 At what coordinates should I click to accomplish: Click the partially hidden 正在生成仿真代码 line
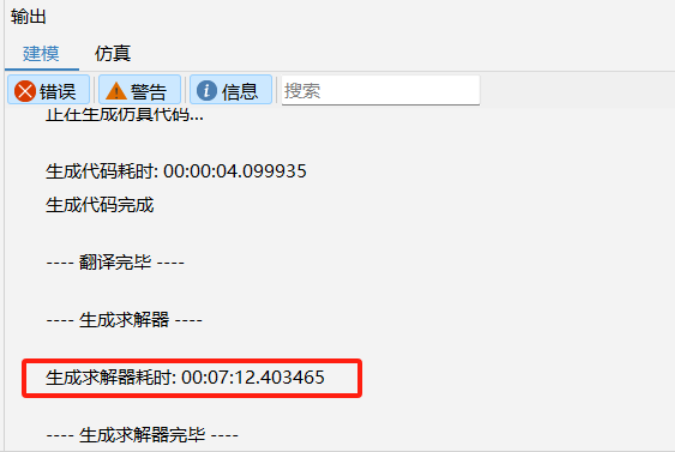[124, 115]
